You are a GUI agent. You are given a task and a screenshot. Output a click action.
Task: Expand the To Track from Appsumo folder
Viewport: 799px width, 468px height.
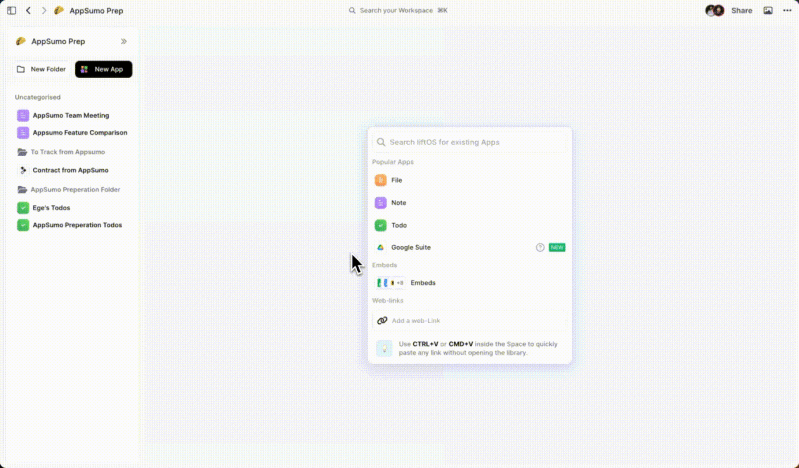(x=61, y=152)
